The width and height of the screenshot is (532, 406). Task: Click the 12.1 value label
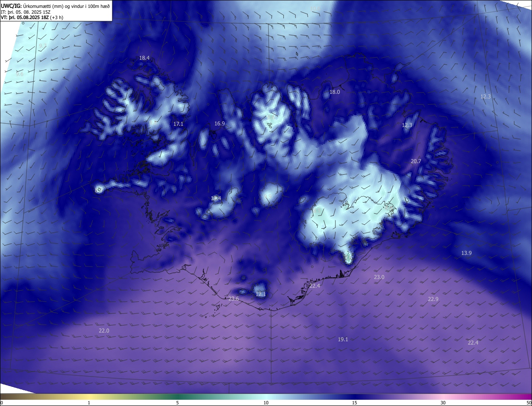tap(261, 294)
